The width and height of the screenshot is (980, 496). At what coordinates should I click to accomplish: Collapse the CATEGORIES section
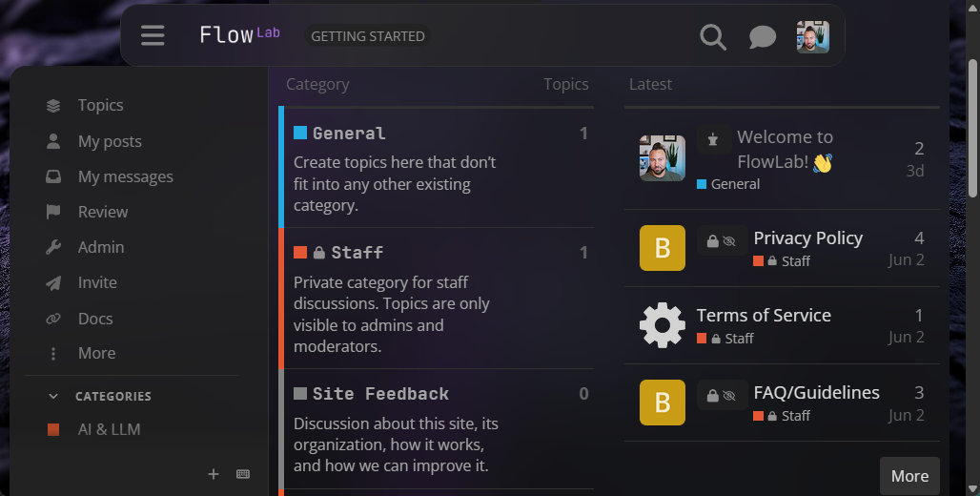pos(112,396)
